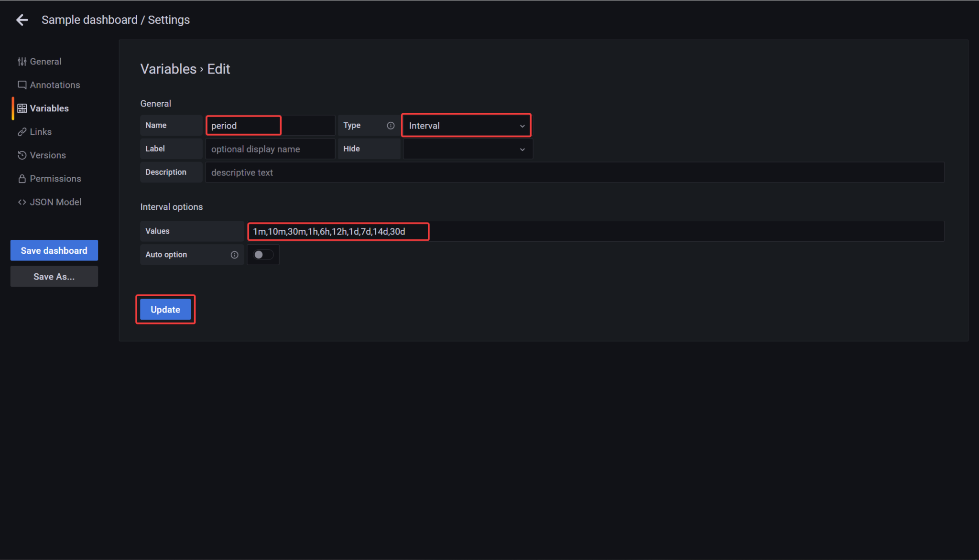This screenshot has height=560, width=979.
Task: Open the Hide dropdown
Action: (x=467, y=149)
